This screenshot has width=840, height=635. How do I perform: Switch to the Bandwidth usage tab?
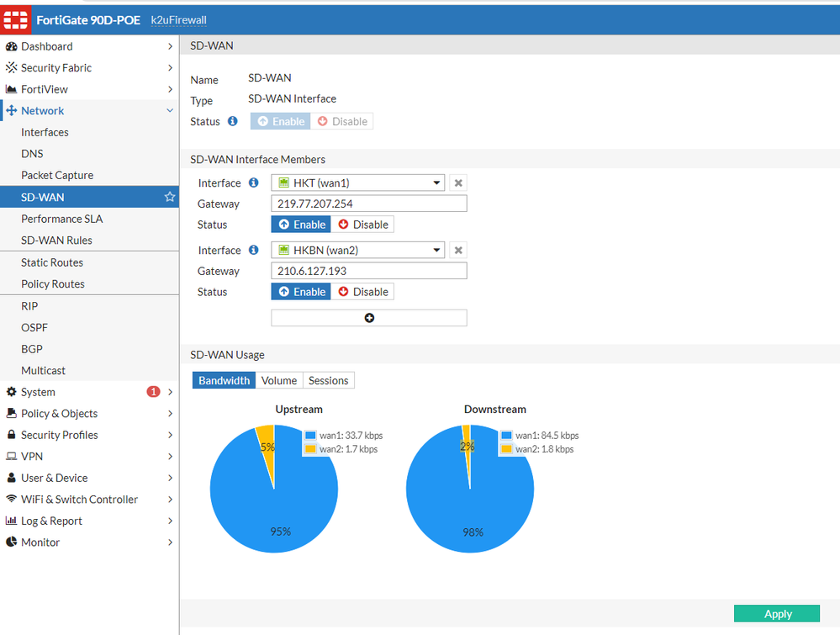(x=224, y=380)
